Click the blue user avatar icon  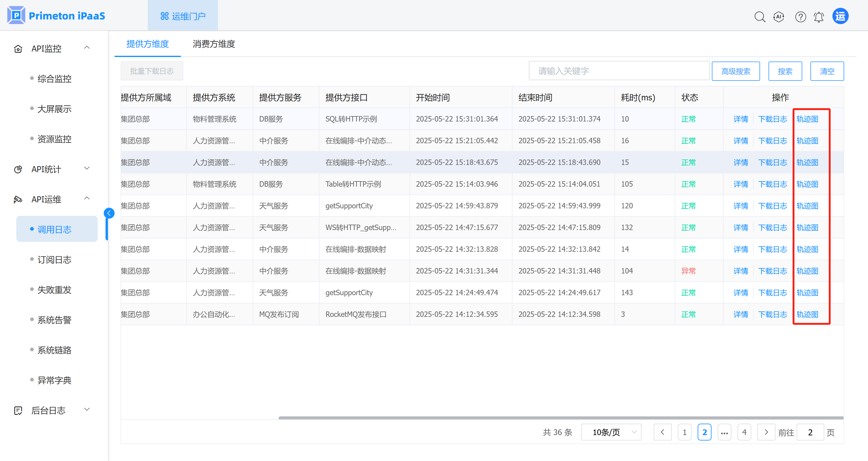tap(840, 16)
